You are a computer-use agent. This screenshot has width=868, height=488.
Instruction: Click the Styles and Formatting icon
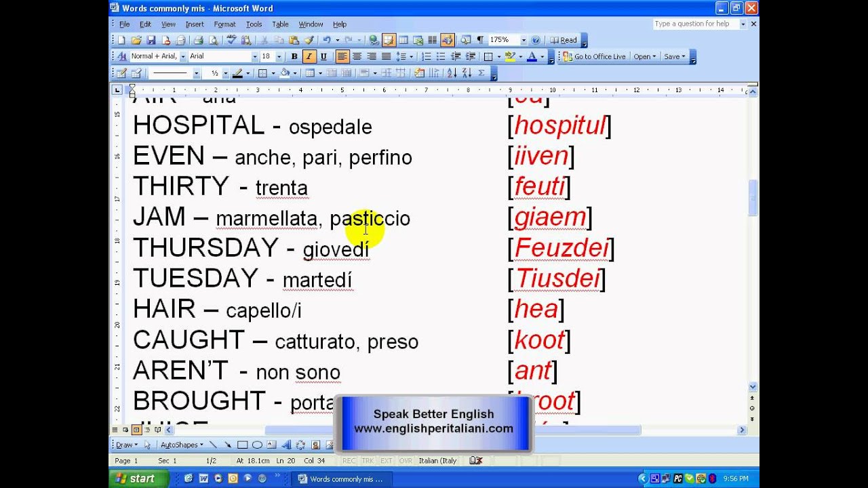pyautogui.click(x=122, y=56)
